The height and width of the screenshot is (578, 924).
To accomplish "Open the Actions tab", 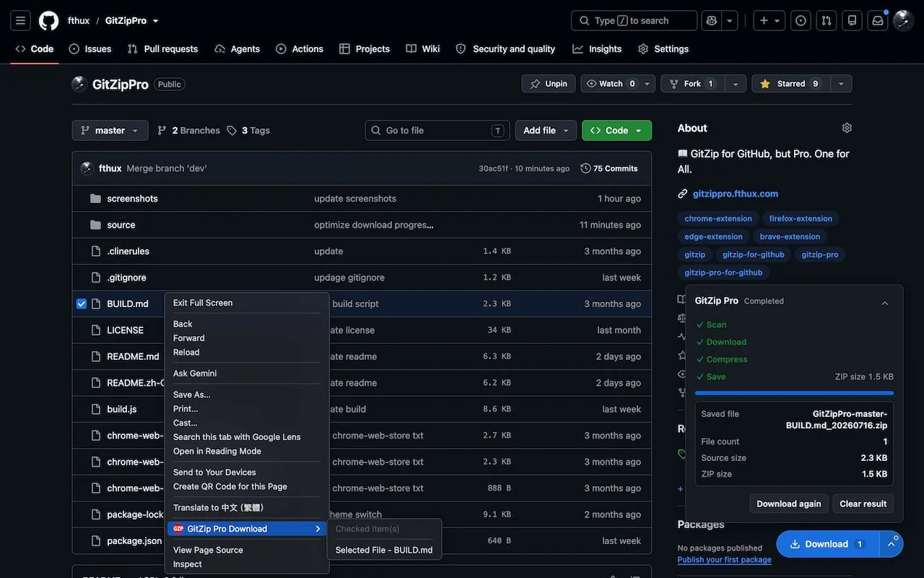I will pyautogui.click(x=300, y=49).
